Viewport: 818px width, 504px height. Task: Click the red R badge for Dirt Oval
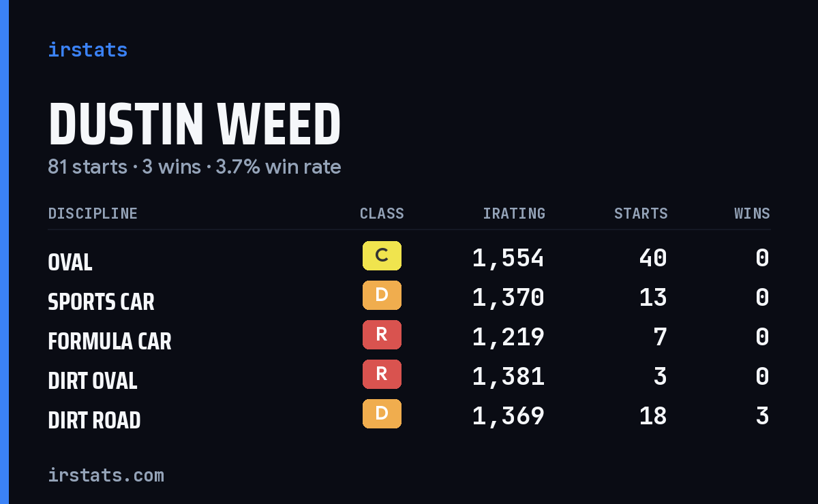382,375
